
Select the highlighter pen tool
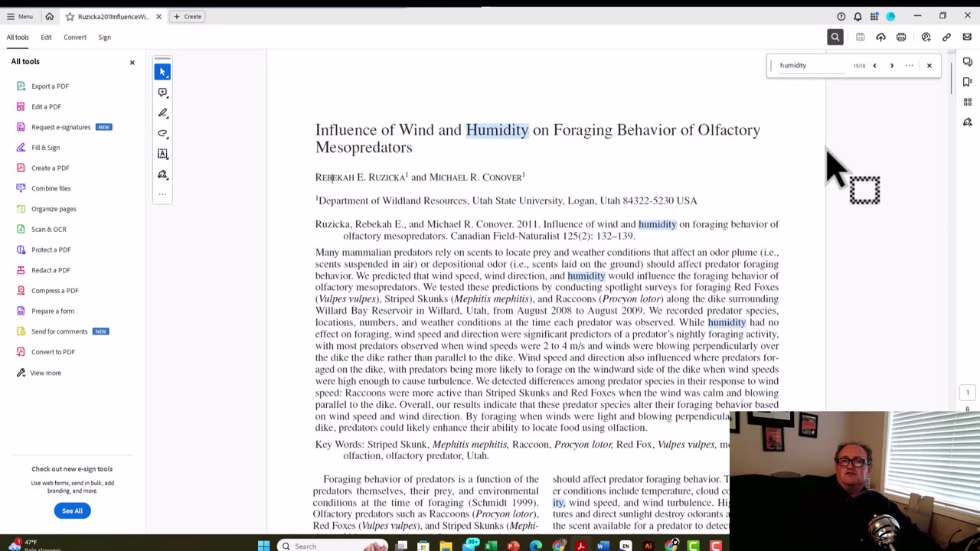162,112
